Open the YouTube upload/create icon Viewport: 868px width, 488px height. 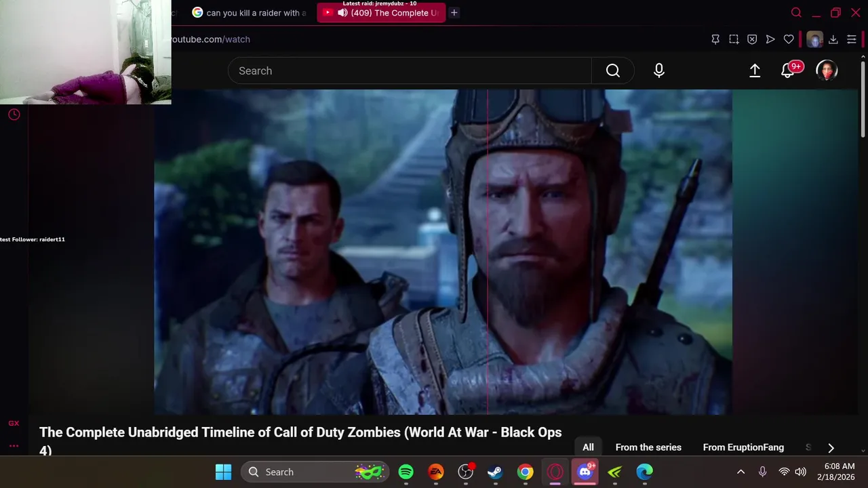(755, 70)
